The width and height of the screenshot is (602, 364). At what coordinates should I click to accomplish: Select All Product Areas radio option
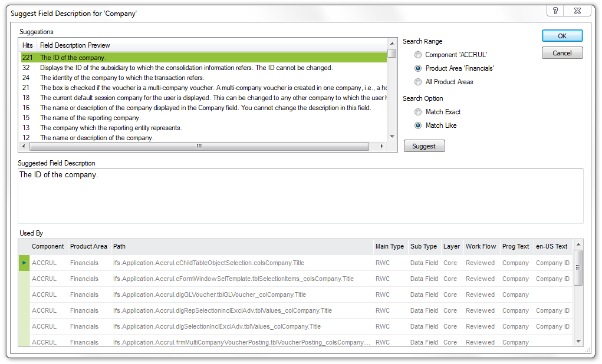point(418,82)
